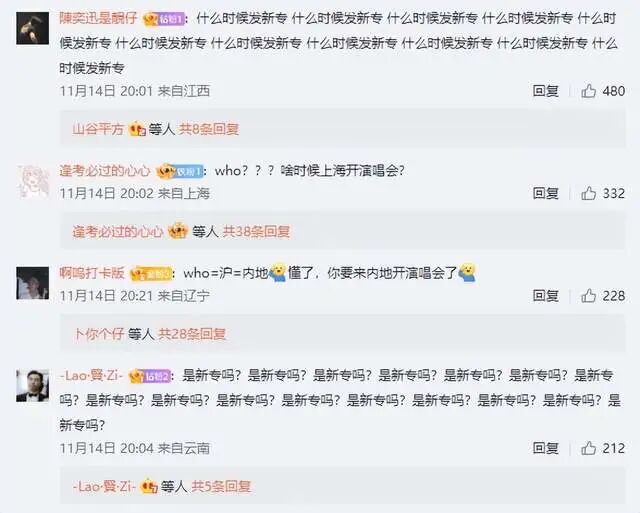Click badge icon next to 陳奕迅是靚仔 username
This screenshot has width=640, height=513.
[x=164, y=19]
